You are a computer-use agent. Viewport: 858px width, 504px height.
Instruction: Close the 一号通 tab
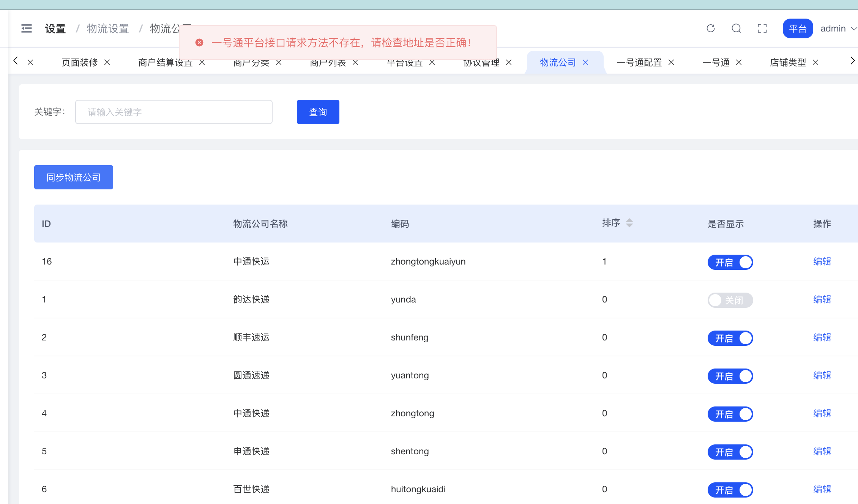point(739,62)
